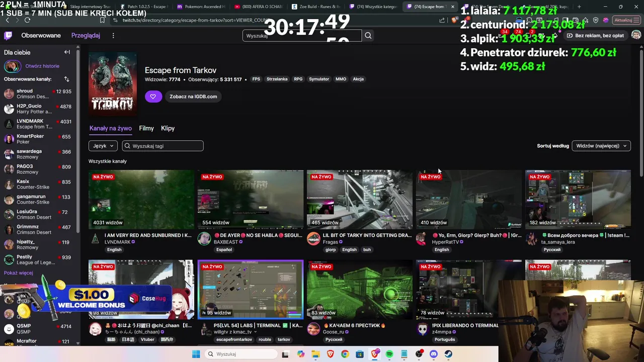Open Steam from the taskbar
The image size is (644, 362).
pyautogui.click(x=448, y=354)
